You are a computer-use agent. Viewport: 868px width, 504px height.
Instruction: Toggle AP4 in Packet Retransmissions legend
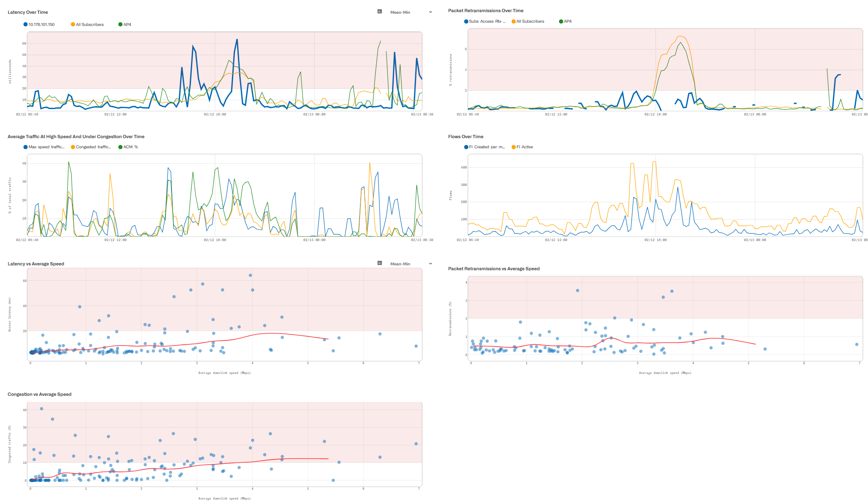pos(567,21)
